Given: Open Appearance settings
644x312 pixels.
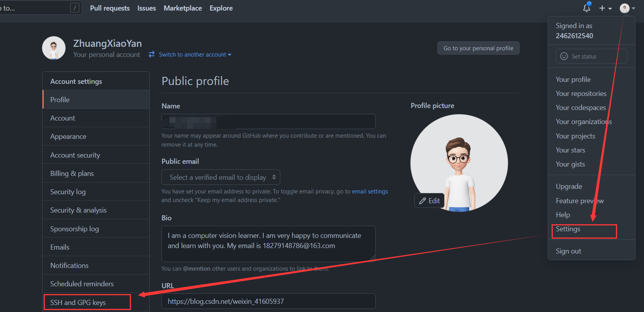Looking at the screenshot, I should [x=96, y=136].
